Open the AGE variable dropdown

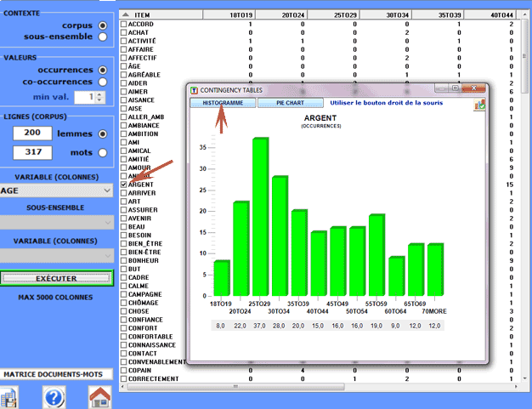(x=56, y=191)
